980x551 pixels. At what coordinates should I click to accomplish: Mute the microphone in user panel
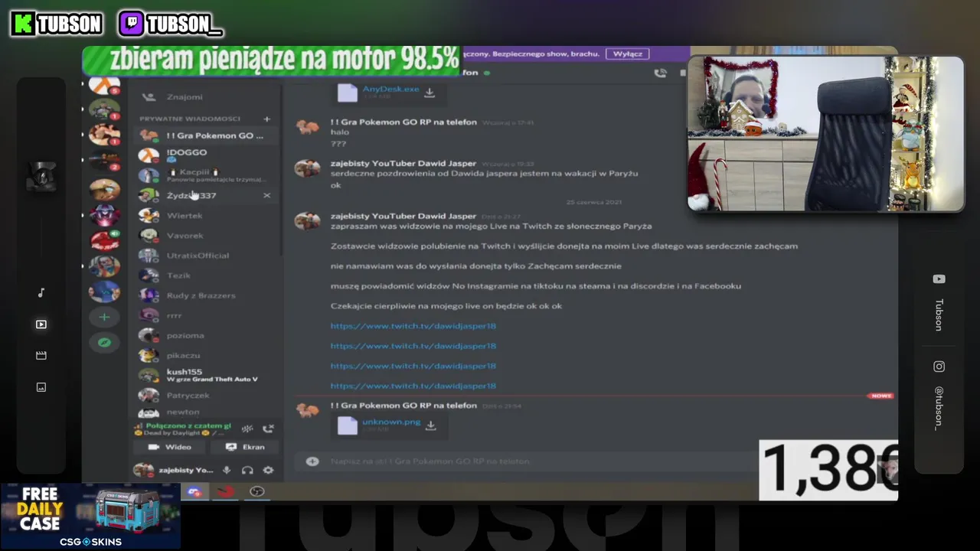point(227,470)
